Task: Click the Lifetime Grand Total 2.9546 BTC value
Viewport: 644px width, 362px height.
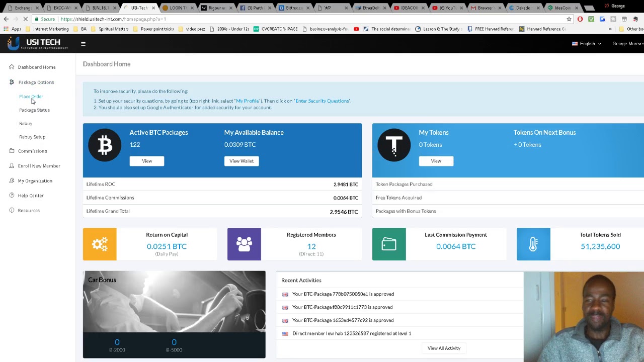Action: (344, 212)
